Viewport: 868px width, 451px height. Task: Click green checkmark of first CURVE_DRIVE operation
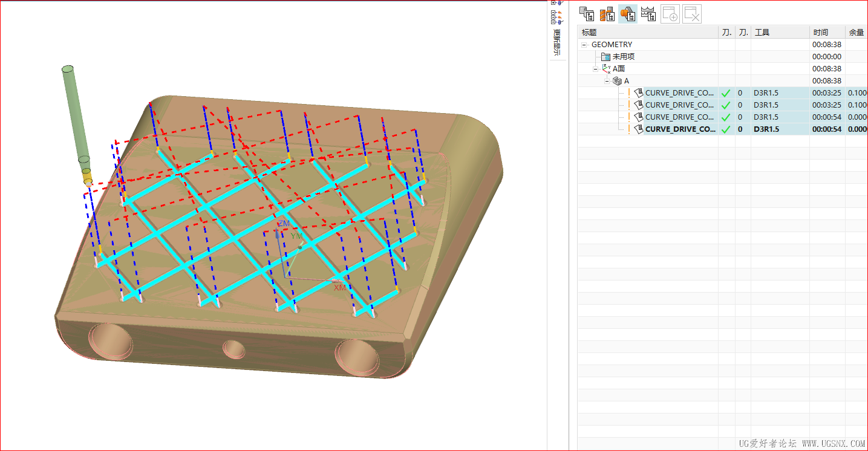point(726,92)
